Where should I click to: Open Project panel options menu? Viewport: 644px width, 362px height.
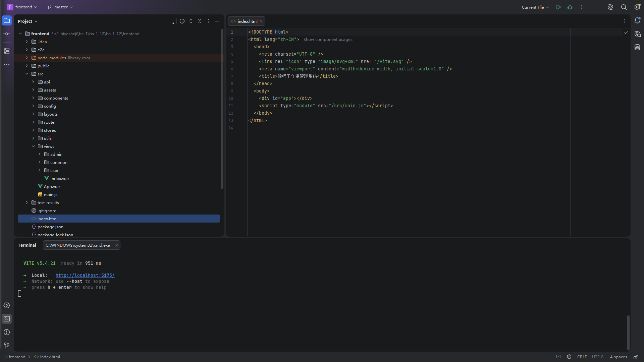208,21
